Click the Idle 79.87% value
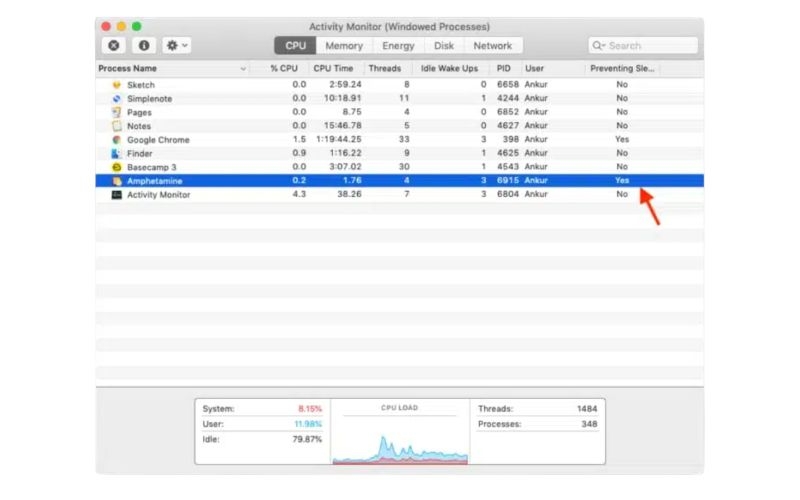800x500 pixels. coord(307,439)
